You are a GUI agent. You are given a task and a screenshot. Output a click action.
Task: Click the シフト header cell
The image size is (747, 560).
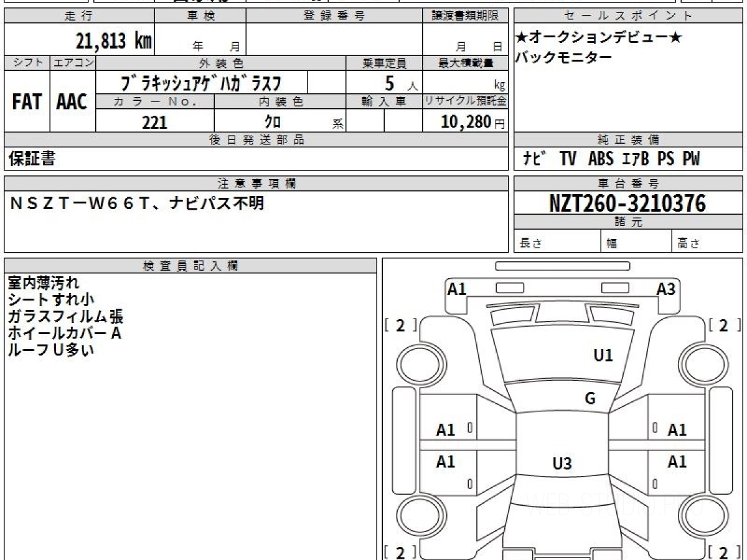click(27, 63)
